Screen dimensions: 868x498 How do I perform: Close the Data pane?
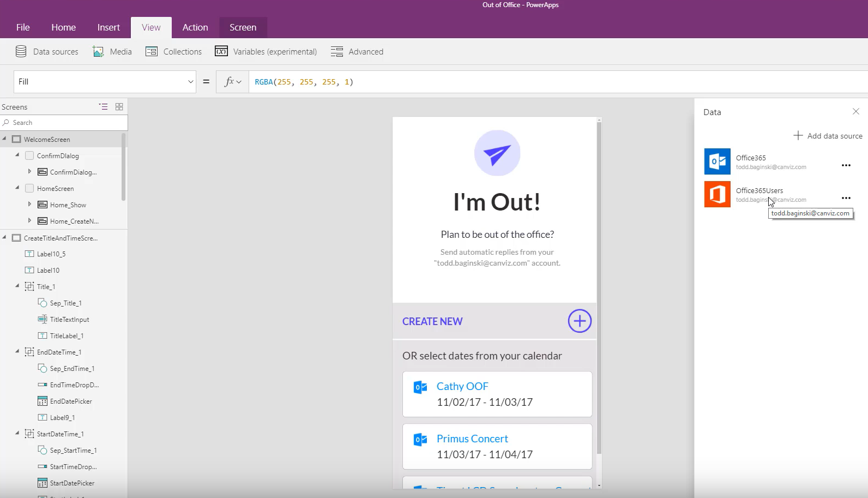pos(856,112)
